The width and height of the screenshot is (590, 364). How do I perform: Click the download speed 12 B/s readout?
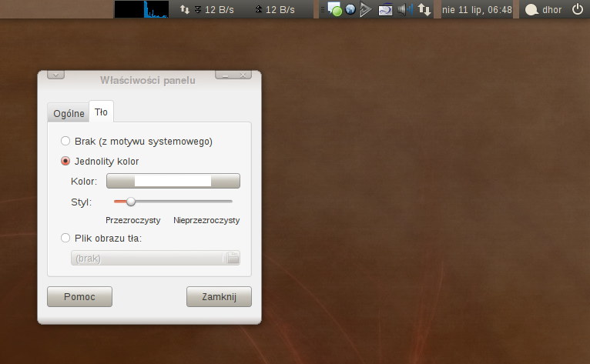219,10
